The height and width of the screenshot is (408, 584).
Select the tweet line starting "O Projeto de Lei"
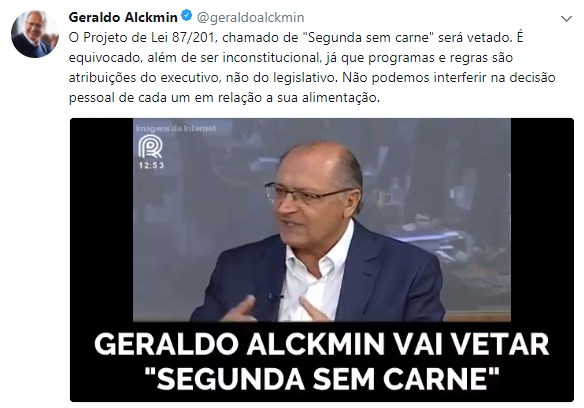click(296, 38)
